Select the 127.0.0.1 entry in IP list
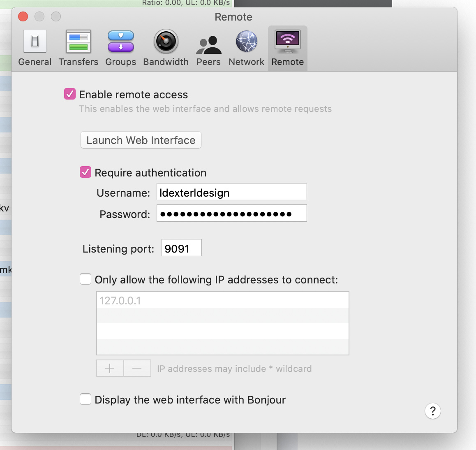Screen dimensions: 476x450 (223, 300)
